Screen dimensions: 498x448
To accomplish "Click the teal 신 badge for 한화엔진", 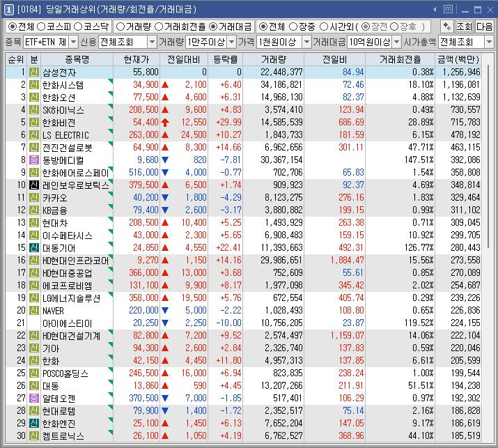I will click(x=34, y=423).
